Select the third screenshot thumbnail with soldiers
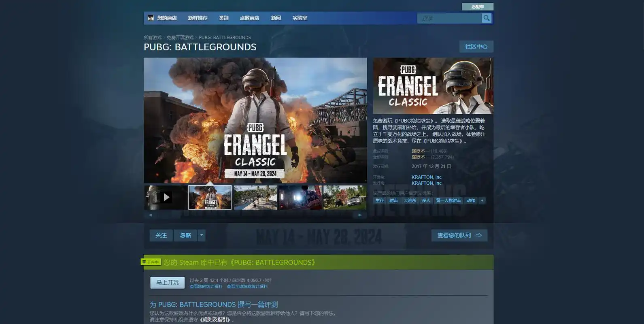 255,197
